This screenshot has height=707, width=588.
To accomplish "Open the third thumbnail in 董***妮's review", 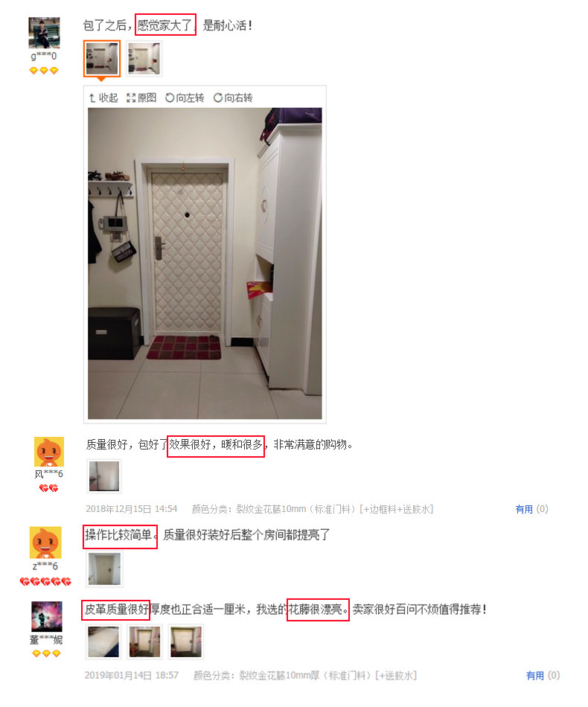I will coord(186,642).
